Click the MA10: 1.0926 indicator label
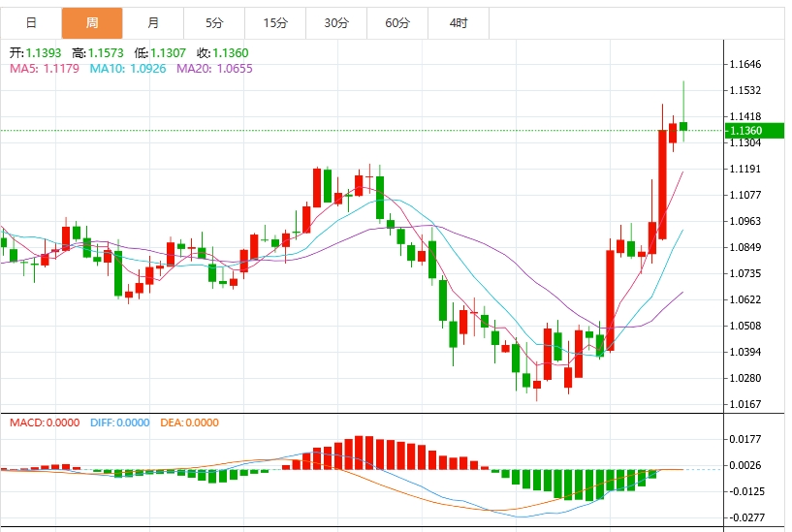The width and height of the screenshot is (792, 532). click(128, 69)
